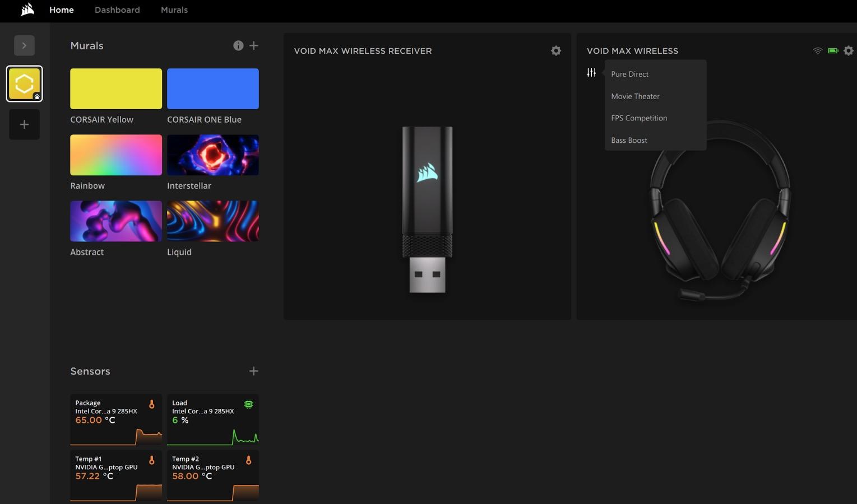Expand the collapsed sidebar chevron
This screenshot has height=504, width=857.
24,46
